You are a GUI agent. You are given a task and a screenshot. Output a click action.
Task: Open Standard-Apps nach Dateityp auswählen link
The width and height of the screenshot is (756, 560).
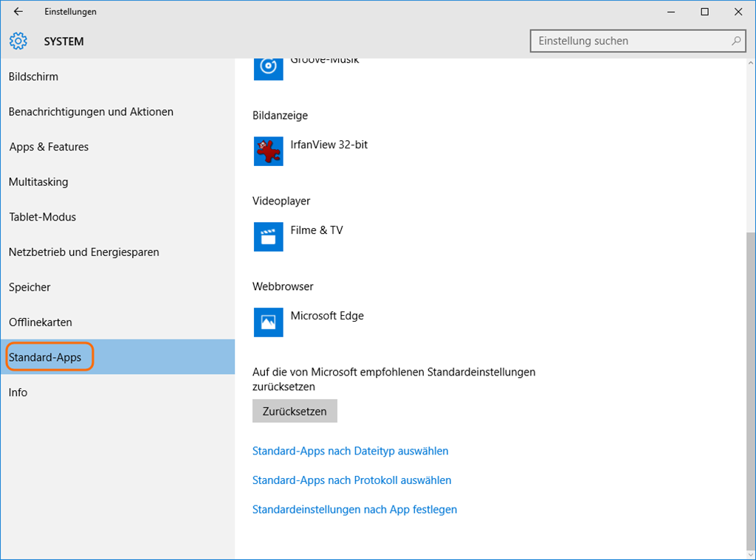[x=350, y=451]
